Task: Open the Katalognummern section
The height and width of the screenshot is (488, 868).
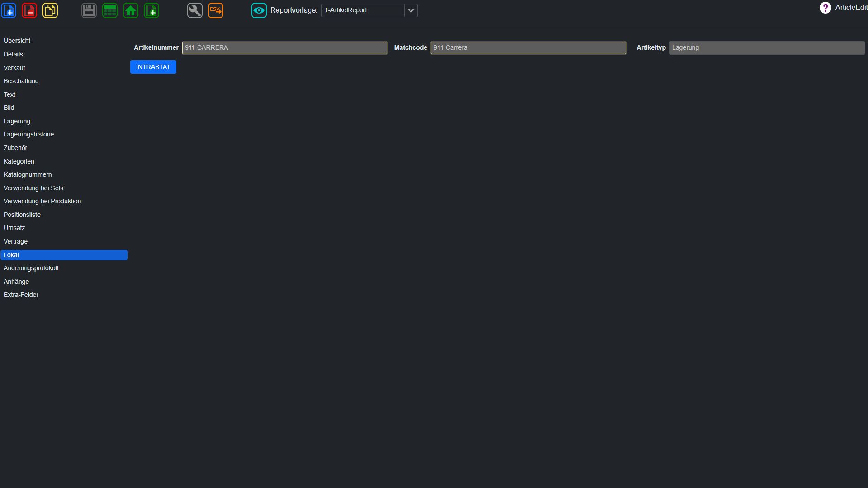Action: pyautogui.click(x=64, y=174)
